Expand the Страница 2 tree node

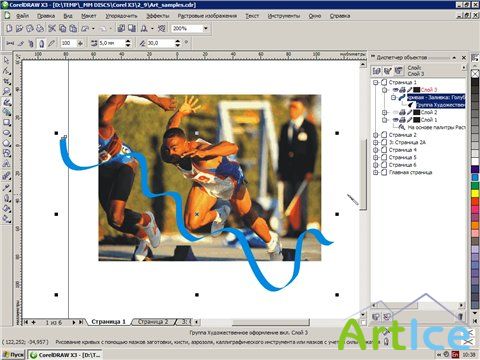pyautogui.click(x=376, y=135)
